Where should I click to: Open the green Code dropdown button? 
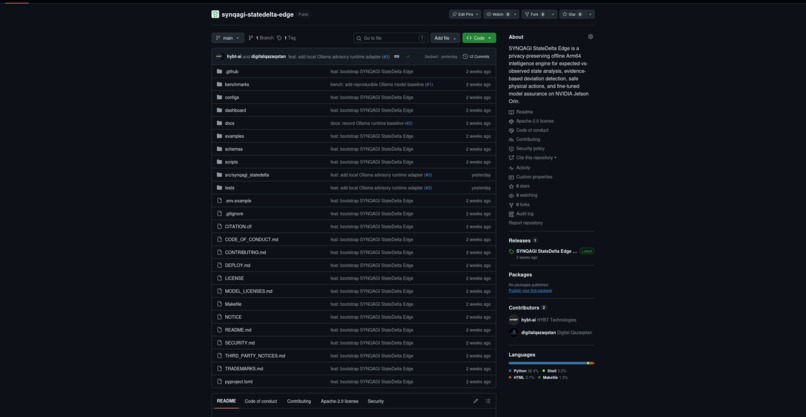point(479,38)
